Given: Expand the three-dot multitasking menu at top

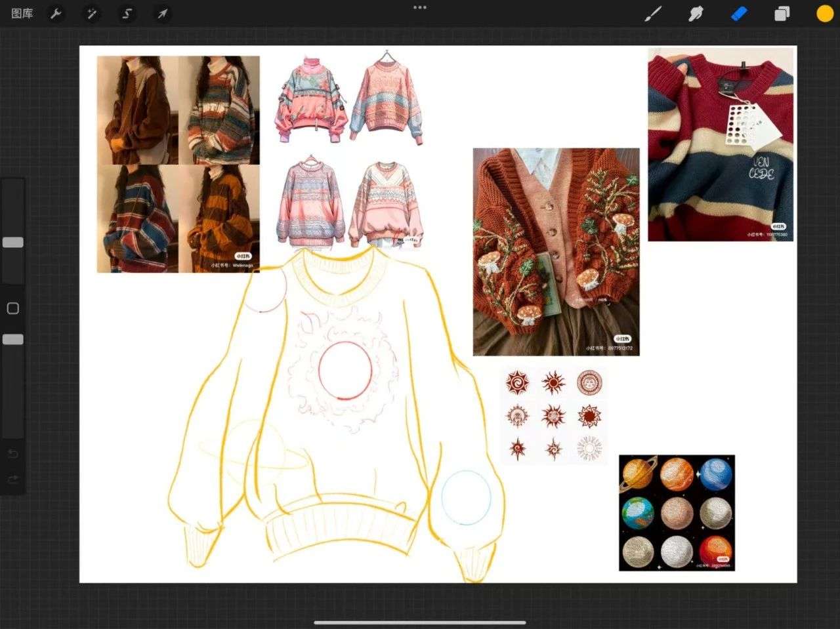Looking at the screenshot, I should (420, 8).
